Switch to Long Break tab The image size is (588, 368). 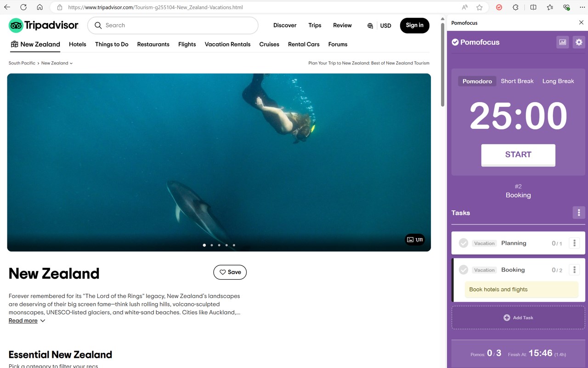click(x=558, y=81)
